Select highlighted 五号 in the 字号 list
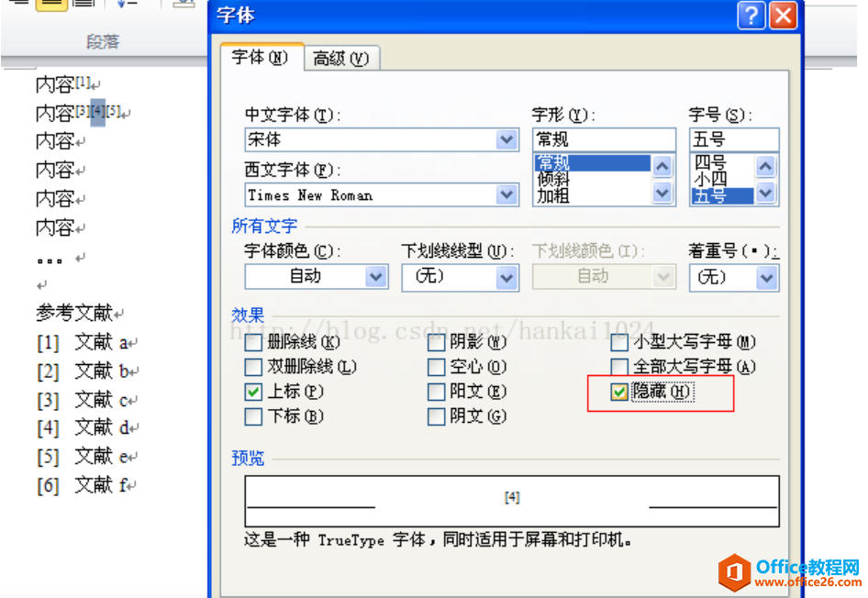The height and width of the screenshot is (598, 868). (x=722, y=196)
